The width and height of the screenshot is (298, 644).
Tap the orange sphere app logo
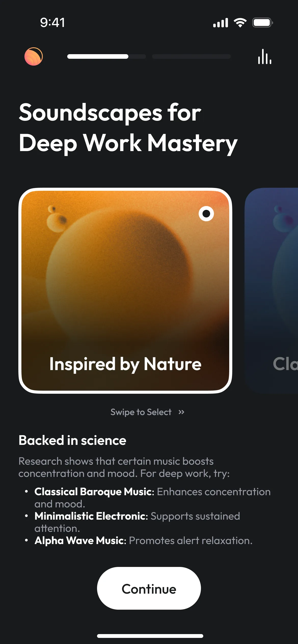(34, 56)
